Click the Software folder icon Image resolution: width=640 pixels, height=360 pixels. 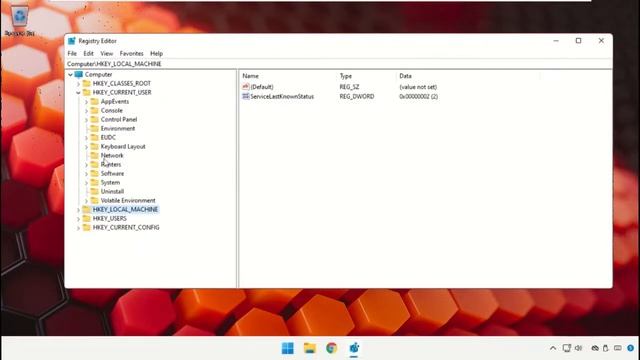click(x=95, y=173)
